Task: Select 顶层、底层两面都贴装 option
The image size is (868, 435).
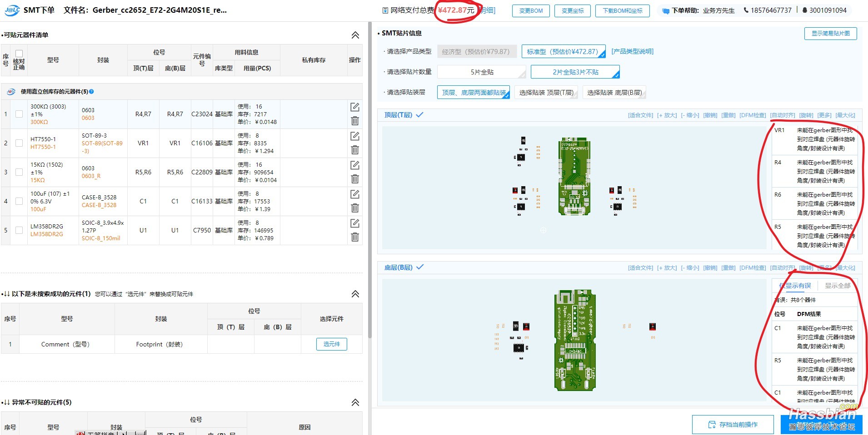Action: pyautogui.click(x=474, y=93)
